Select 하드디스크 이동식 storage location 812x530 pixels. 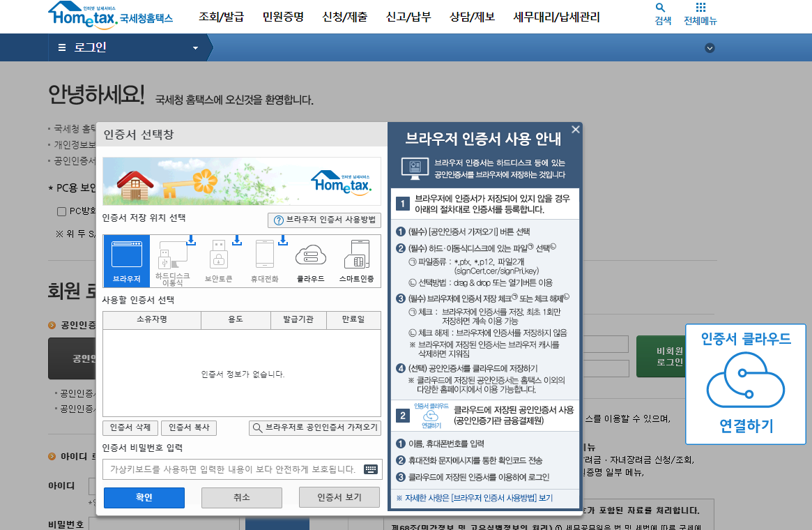[x=172, y=261]
